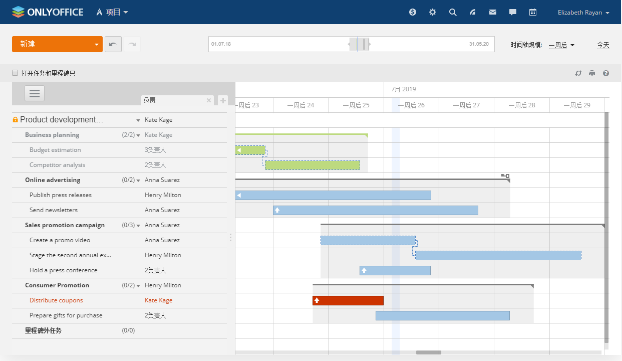Viewport: 622px width, 361px height.
Task: Click the vertical scrollbar on chart right
Action: pyautogui.click(x=606, y=228)
